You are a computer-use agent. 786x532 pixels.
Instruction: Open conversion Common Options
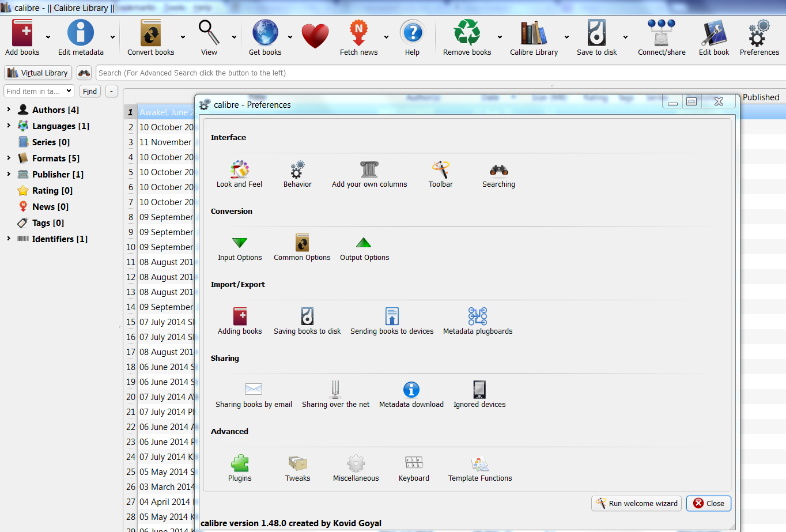coord(302,248)
